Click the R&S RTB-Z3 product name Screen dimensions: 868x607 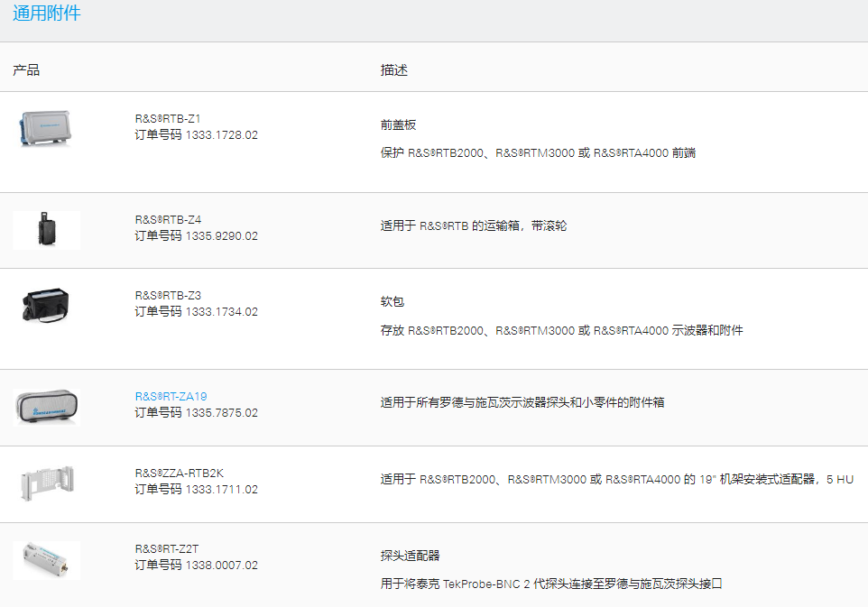click(x=168, y=295)
